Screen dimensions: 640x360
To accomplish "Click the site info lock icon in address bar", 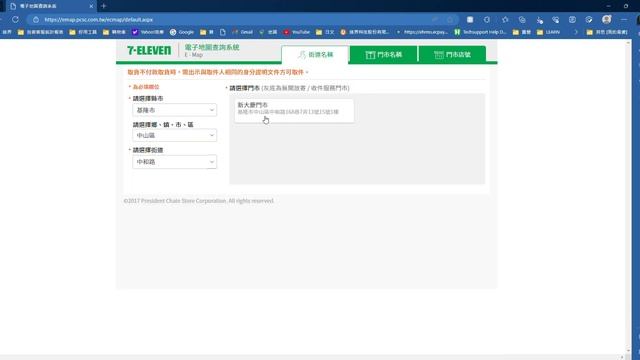I will click(36, 20).
